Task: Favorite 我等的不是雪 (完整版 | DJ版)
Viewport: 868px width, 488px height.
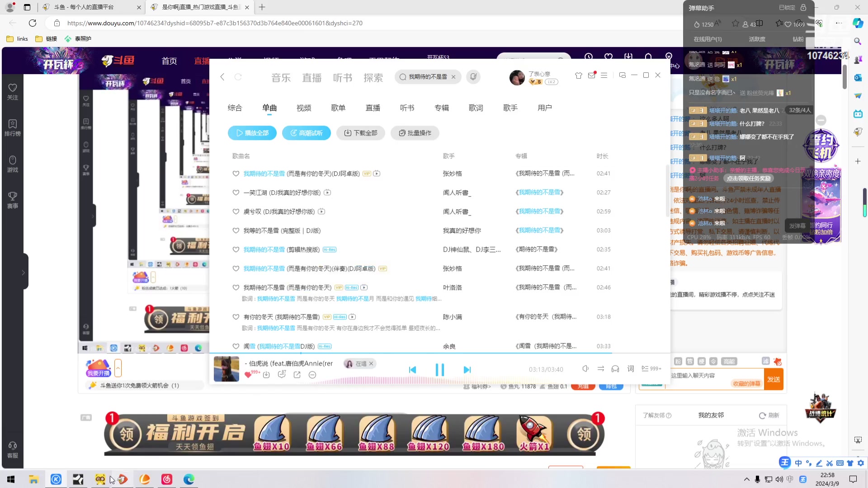Action: 236,230
